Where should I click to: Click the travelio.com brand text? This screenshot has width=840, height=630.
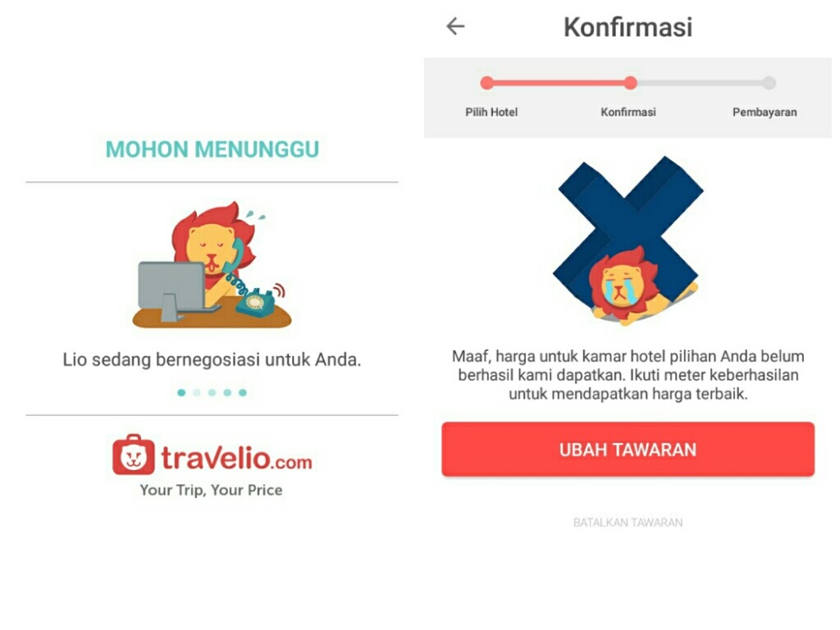click(237, 457)
